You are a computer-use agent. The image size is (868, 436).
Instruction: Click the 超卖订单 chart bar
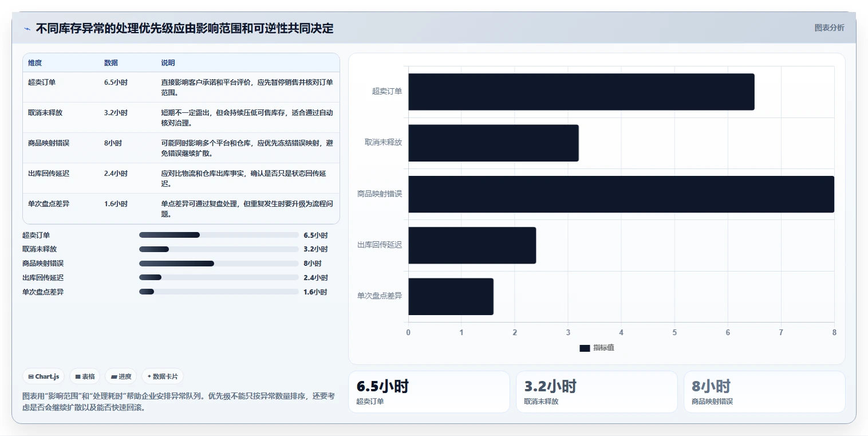tap(581, 92)
